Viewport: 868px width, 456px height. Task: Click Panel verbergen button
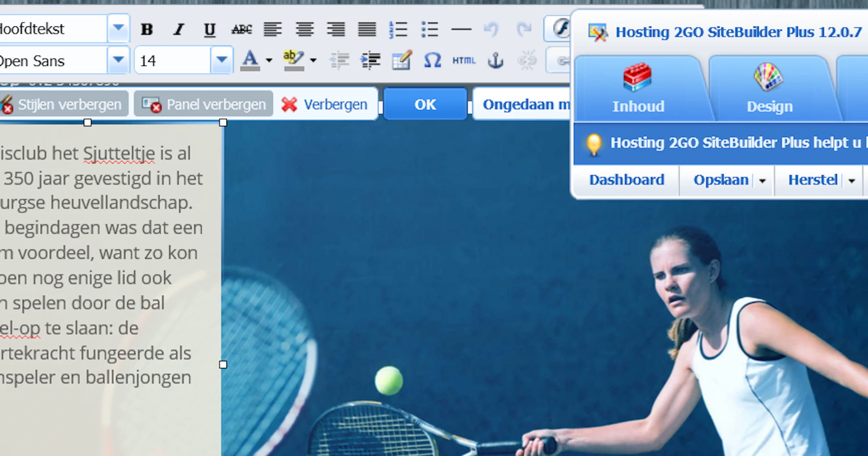pyautogui.click(x=203, y=104)
